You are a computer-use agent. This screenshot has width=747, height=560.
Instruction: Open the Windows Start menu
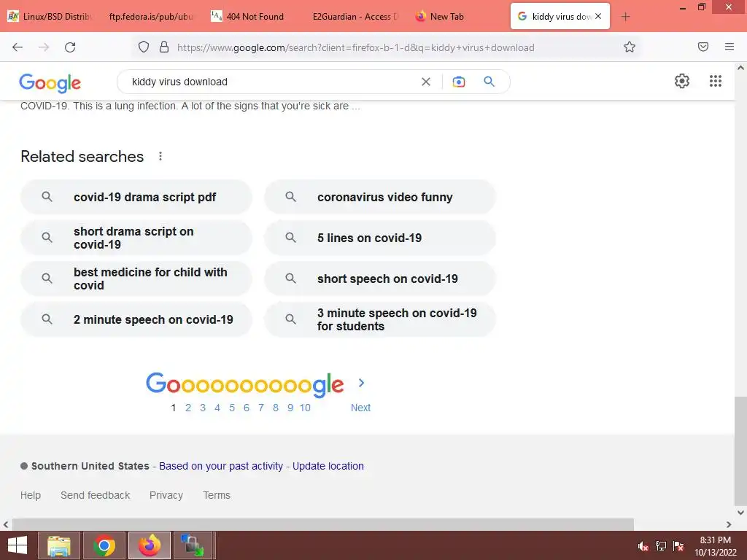pos(18,545)
